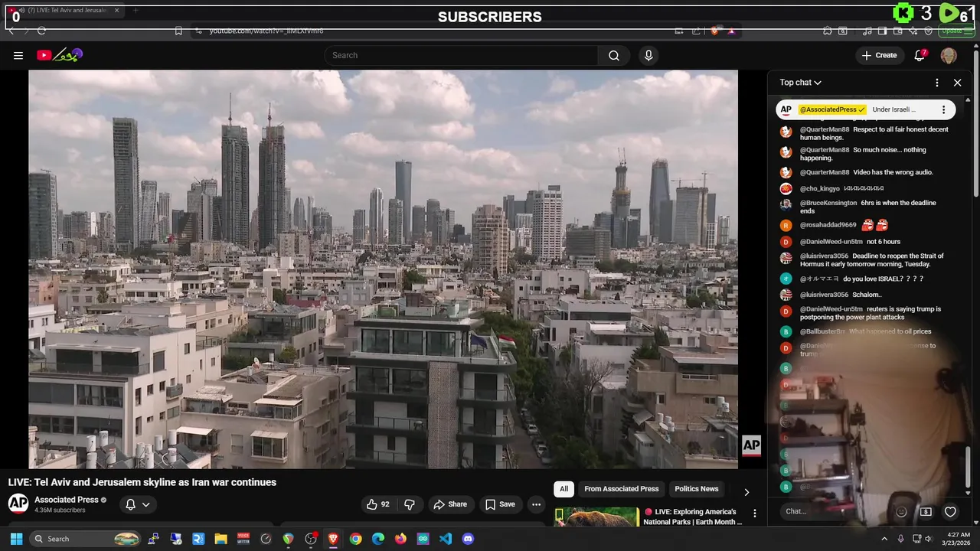Close the live chat panel
Viewport: 980px width, 551px height.
point(957,83)
